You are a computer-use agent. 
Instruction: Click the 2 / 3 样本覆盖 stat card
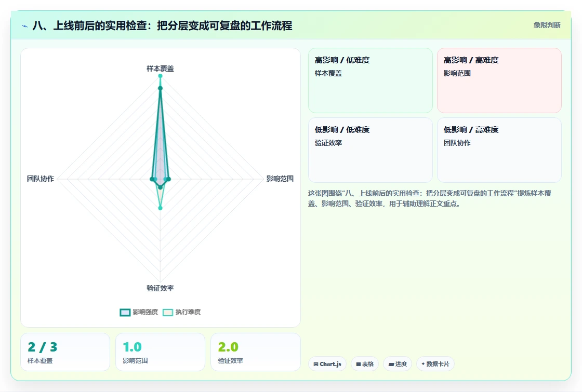pos(65,352)
